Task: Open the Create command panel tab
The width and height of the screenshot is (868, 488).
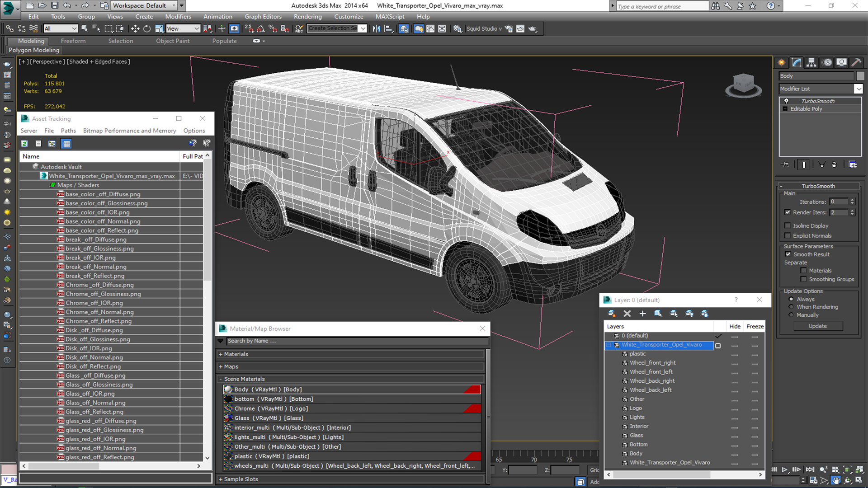Action: (781, 62)
